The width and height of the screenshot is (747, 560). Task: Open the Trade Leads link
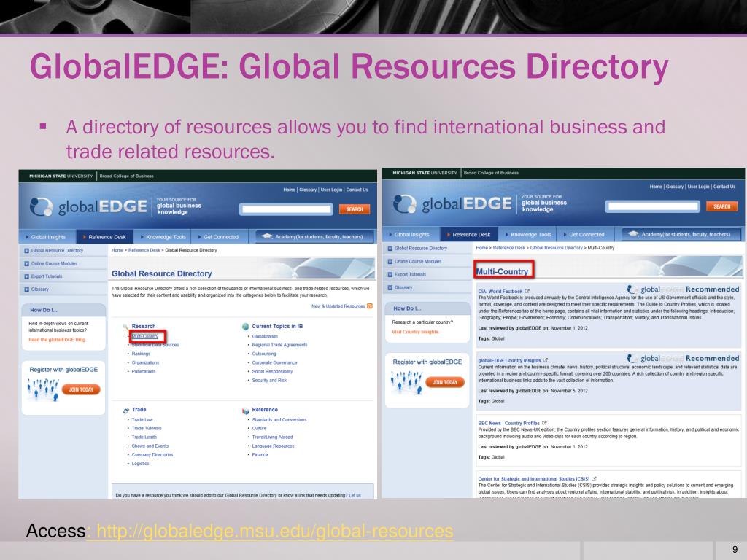(x=144, y=437)
